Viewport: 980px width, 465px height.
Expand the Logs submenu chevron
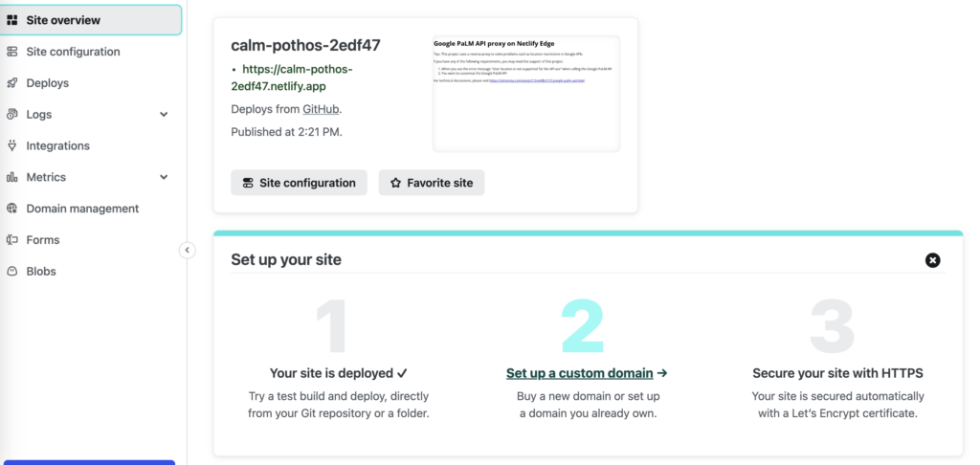pyautogui.click(x=164, y=115)
